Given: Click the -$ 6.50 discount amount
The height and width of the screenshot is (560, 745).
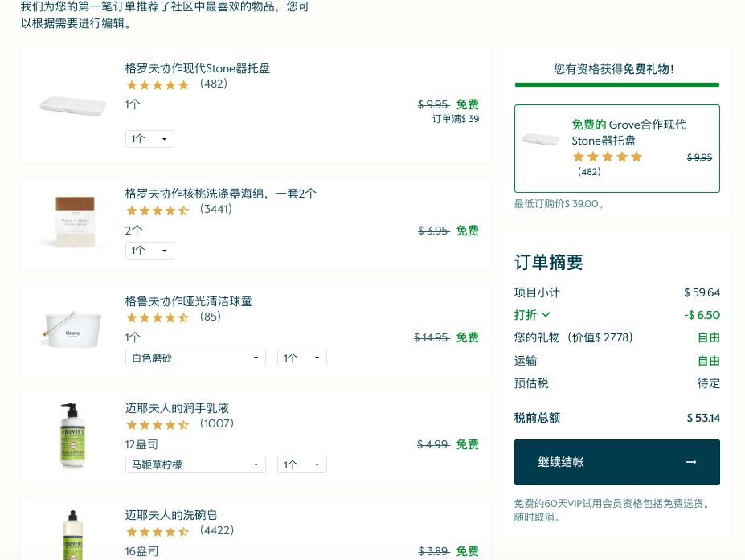Looking at the screenshot, I should click(702, 314).
